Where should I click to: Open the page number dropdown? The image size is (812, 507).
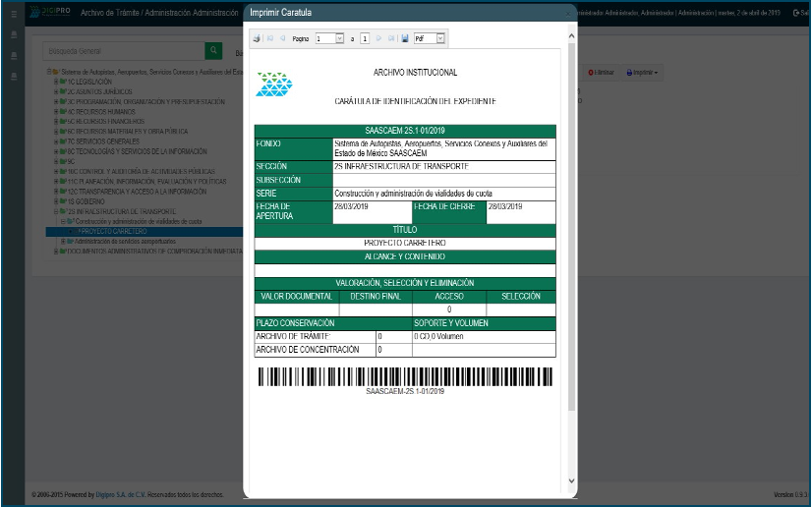click(x=340, y=38)
